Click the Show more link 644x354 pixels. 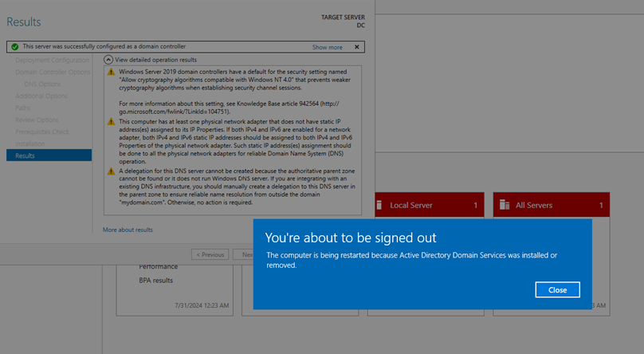point(327,47)
